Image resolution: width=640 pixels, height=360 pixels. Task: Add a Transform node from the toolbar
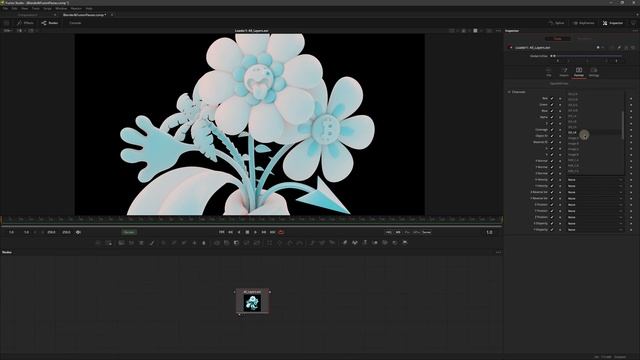pos(257,243)
